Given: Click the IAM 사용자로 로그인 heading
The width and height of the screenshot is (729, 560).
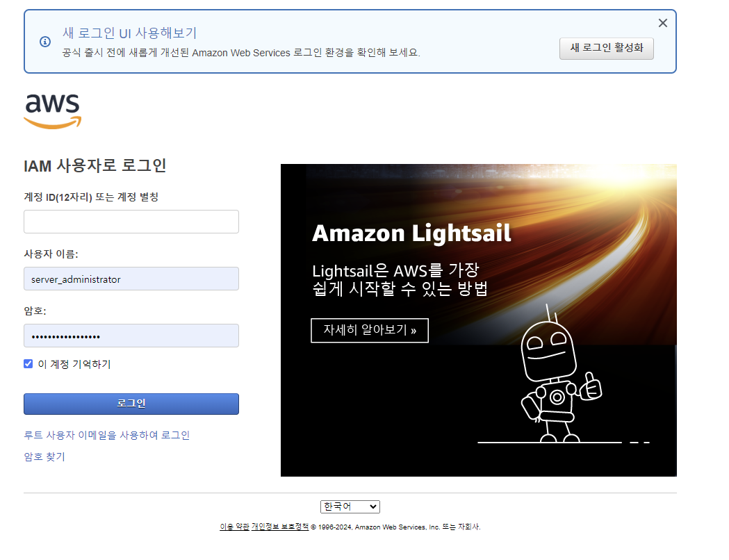Looking at the screenshot, I should tap(95, 166).
